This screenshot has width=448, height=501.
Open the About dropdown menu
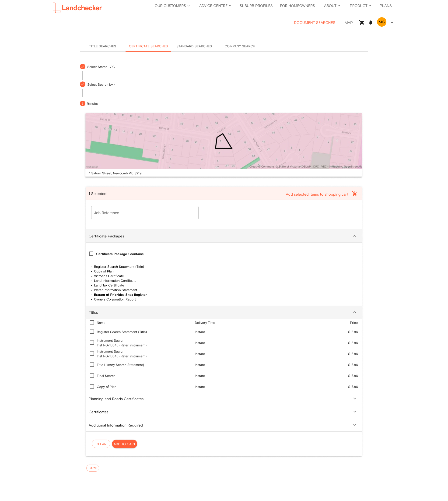[x=332, y=6]
